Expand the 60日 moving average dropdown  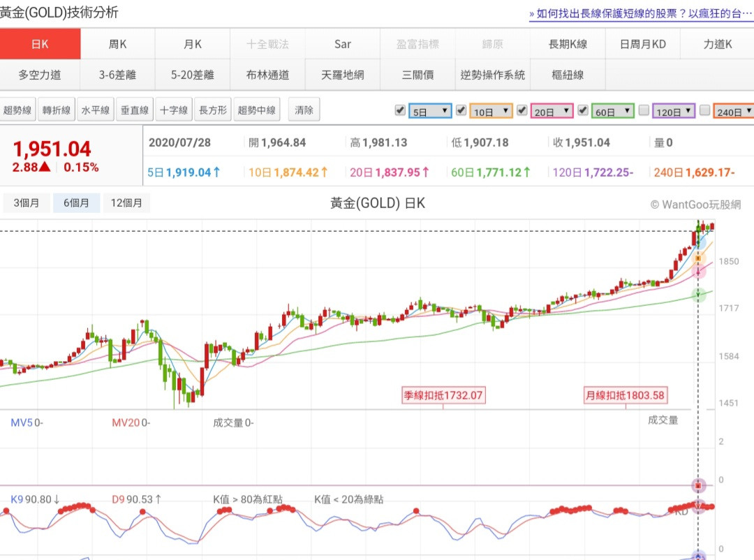[x=613, y=111]
